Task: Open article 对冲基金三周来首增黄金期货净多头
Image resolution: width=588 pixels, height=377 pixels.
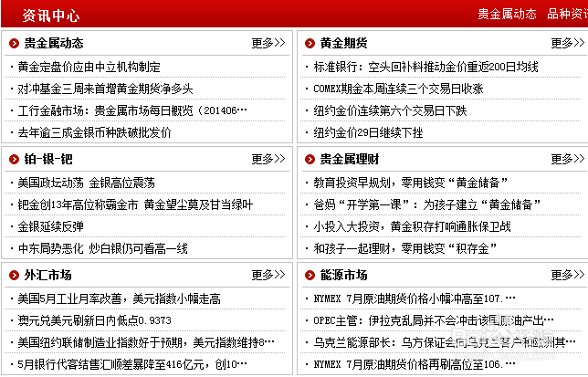Action: 105,89
